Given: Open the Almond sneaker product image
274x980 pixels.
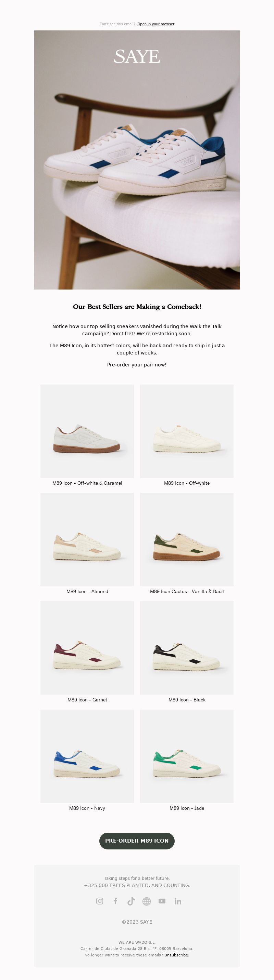Looking at the screenshot, I should [87, 539].
